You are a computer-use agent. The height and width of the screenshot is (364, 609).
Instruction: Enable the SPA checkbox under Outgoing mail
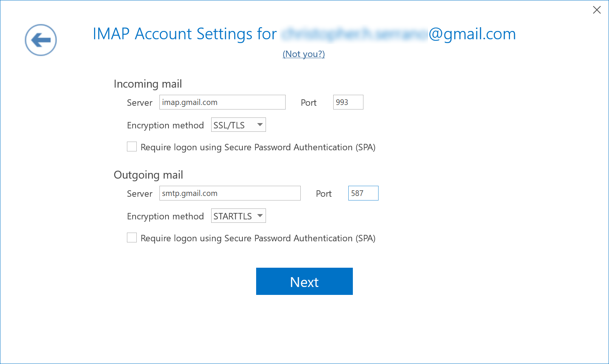(x=132, y=238)
